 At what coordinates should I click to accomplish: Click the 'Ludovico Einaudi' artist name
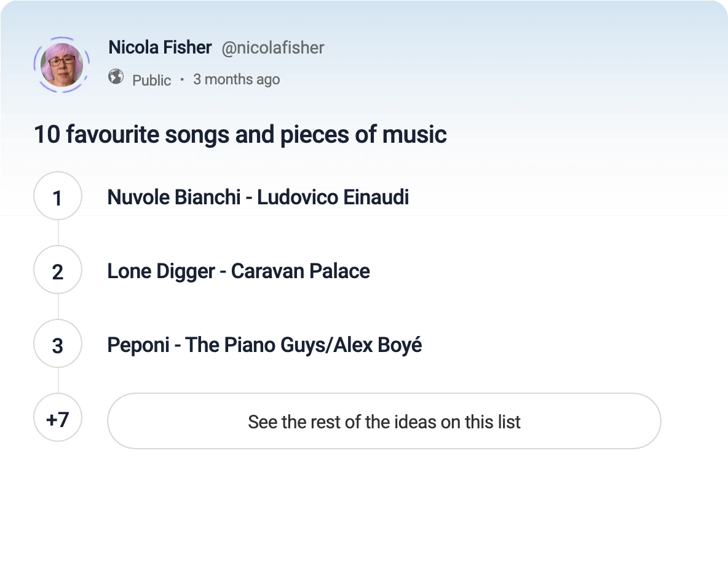333,198
